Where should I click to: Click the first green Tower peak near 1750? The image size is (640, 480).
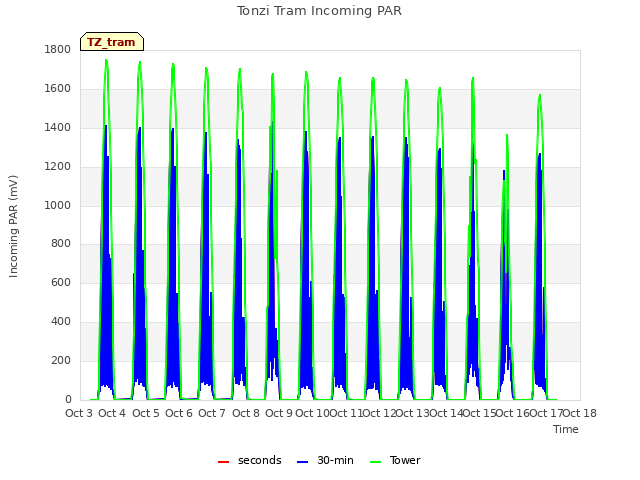106,60
